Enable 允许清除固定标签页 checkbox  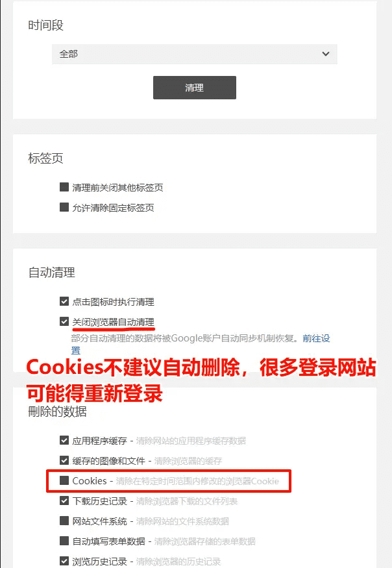point(64,207)
